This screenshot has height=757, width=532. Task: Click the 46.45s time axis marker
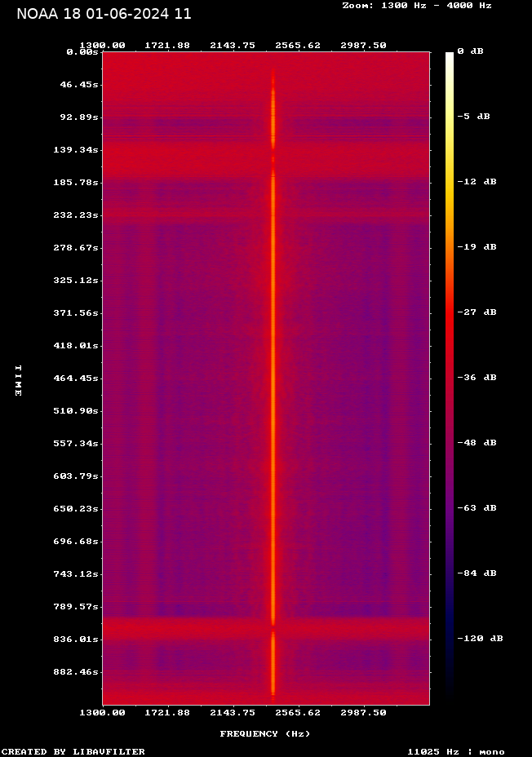(x=78, y=85)
